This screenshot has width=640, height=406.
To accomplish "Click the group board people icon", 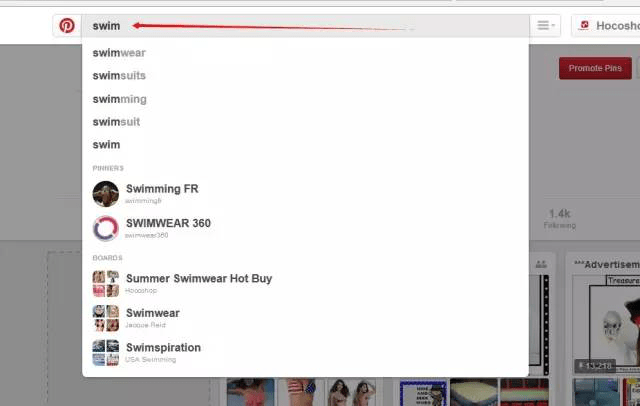I will coord(541,264).
